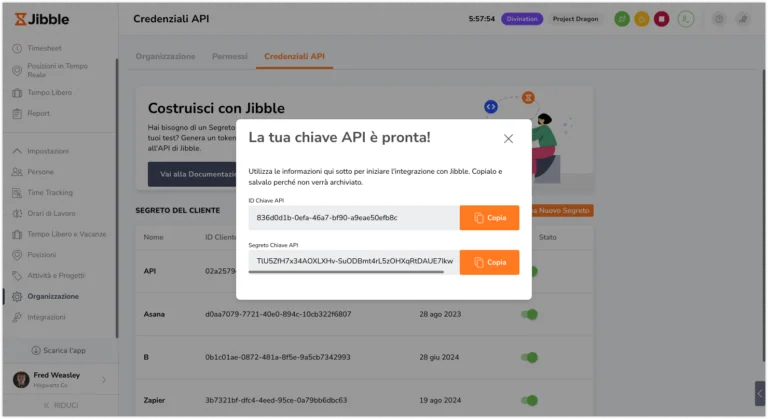This screenshot has width=768, height=419.
Task: Click Asana client ID d0aa7079-7721-40e0-894c-10cb322f6807
Action: [x=278, y=314]
